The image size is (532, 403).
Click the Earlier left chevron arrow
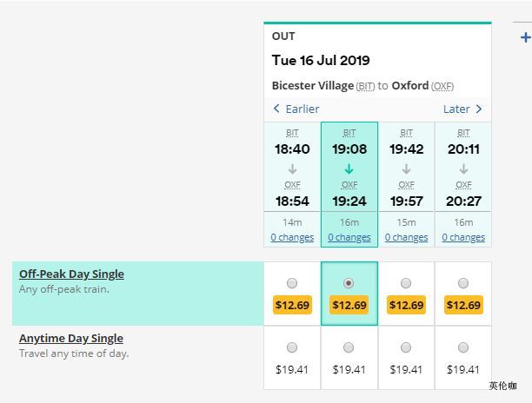(x=276, y=109)
